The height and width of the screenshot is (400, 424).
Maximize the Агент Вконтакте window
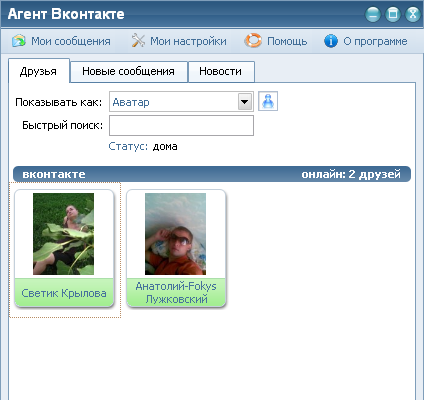pos(393,14)
